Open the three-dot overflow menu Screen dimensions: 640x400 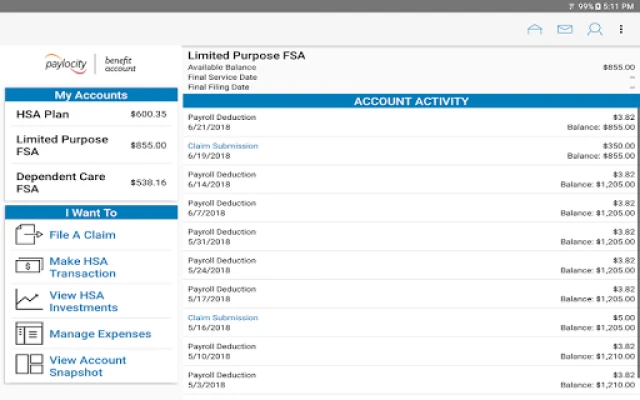click(621, 29)
